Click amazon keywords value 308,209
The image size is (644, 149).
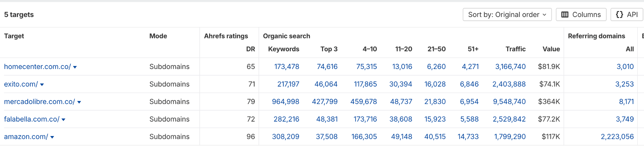pyautogui.click(x=286, y=136)
